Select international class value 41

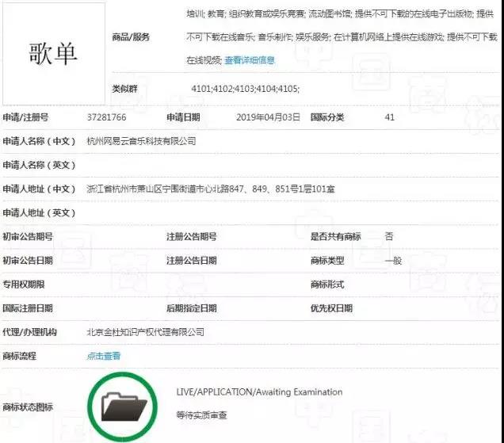click(389, 117)
